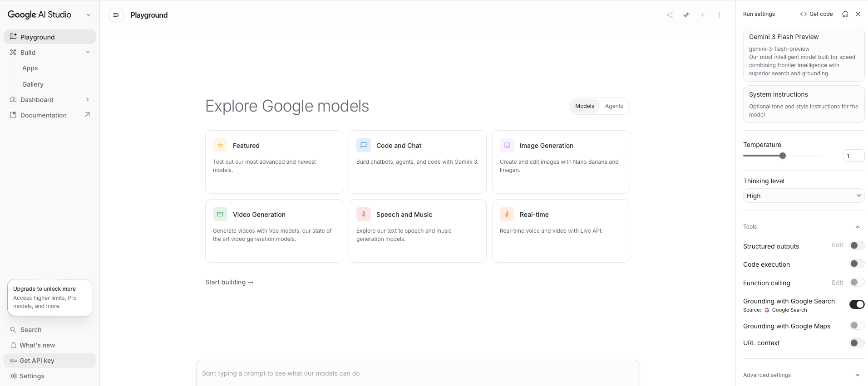Click Get code button
868x386 pixels.
coord(816,14)
